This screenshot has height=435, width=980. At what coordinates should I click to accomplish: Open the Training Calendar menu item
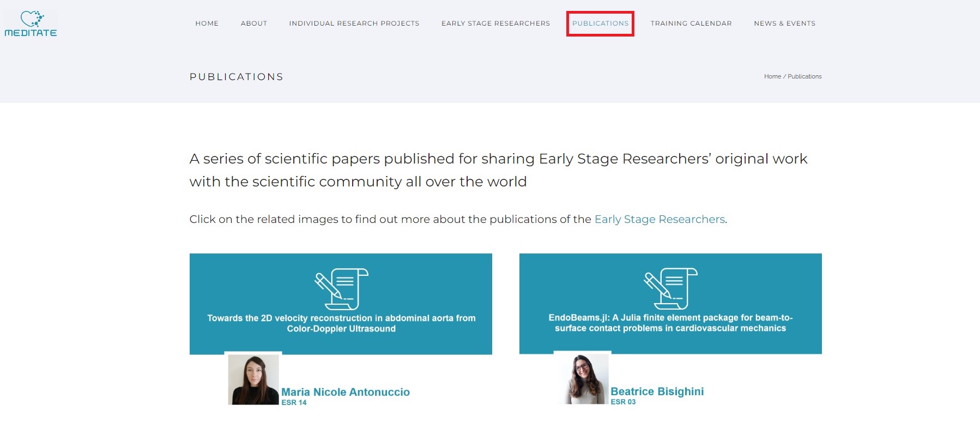(x=691, y=23)
